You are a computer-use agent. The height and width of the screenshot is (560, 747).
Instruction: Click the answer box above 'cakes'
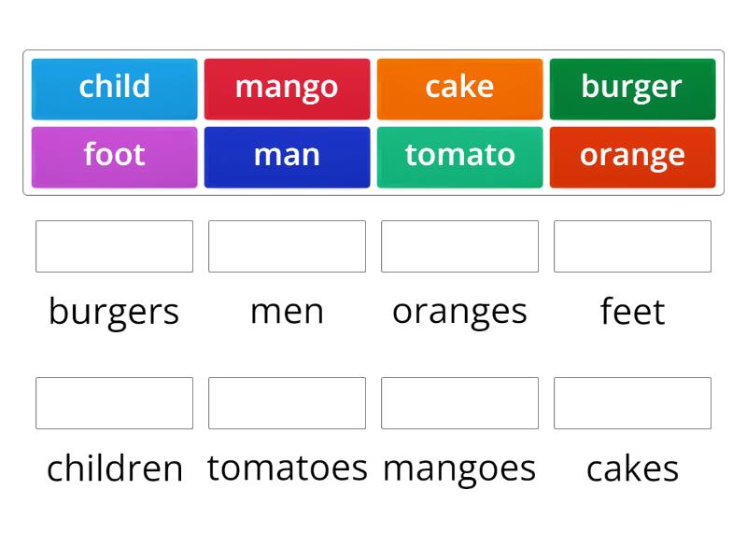(x=632, y=403)
